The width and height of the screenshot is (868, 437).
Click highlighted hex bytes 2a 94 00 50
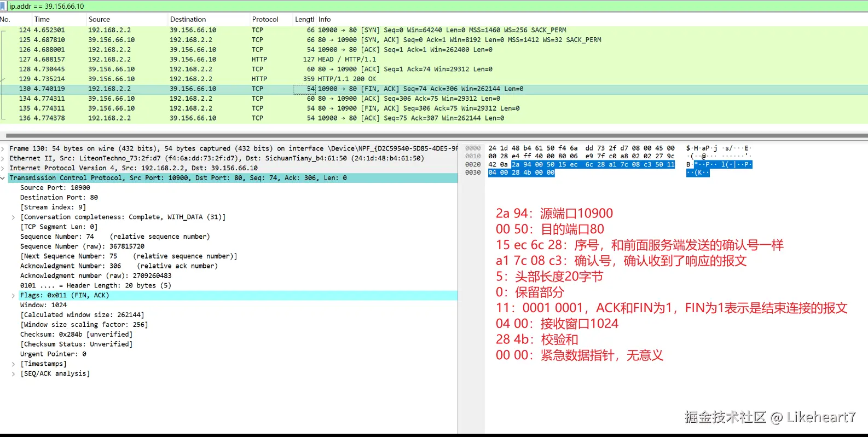(x=533, y=164)
